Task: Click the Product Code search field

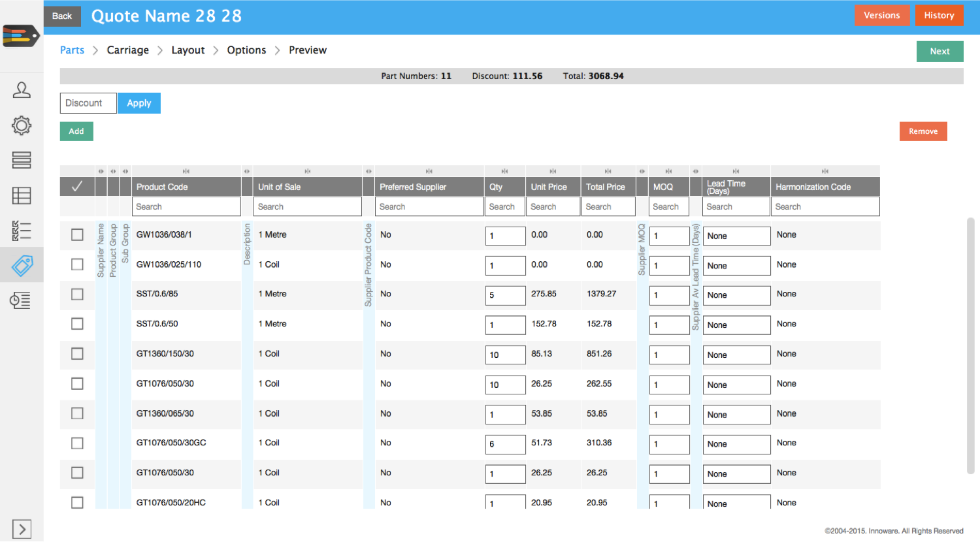Action: tap(186, 206)
